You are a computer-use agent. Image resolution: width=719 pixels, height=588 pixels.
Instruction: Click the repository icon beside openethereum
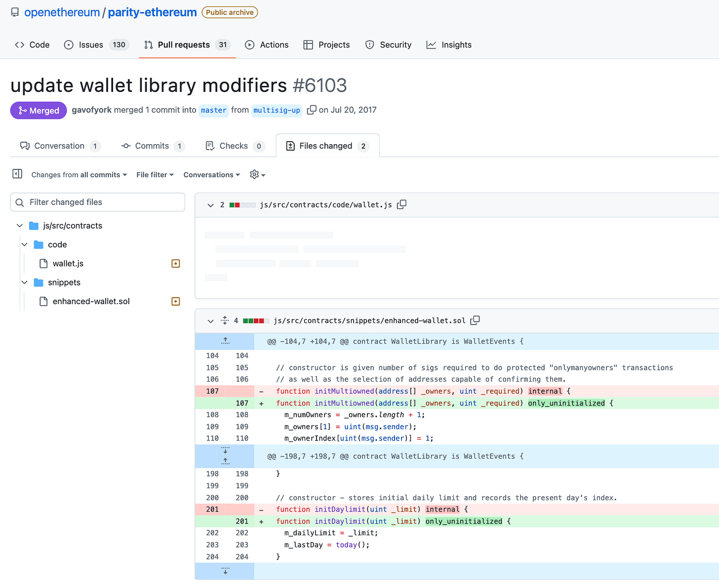click(x=15, y=12)
